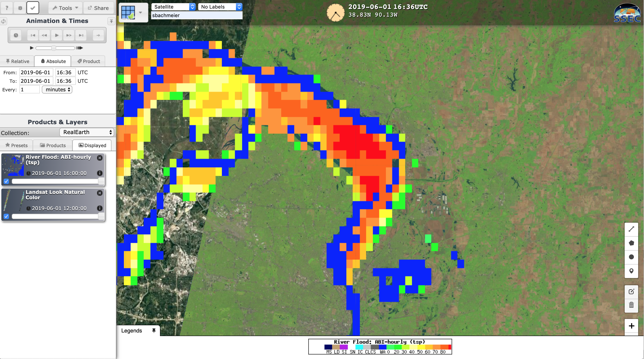Open the No Labels dropdown

click(x=220, y=7)
